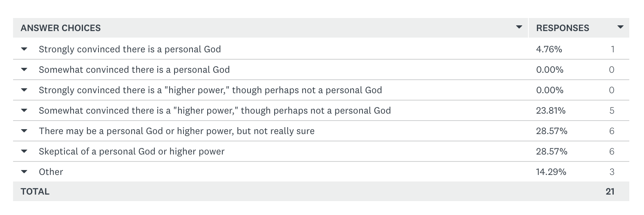Expand arrow beside "Skeptical of a personal God" row
644x215 pixels.
24,151
